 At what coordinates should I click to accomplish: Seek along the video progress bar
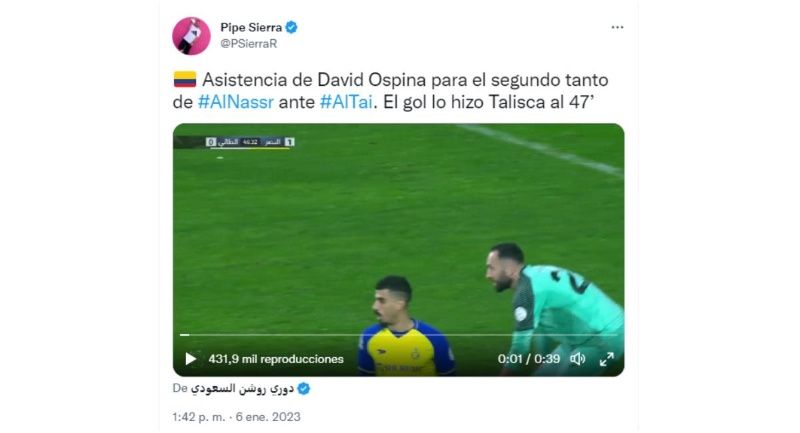click(398, 335)
